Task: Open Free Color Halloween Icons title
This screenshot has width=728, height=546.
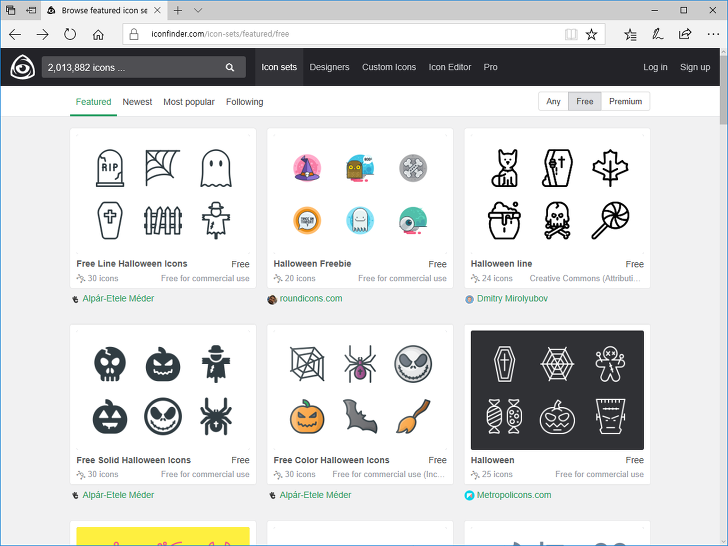Action: 332,460
